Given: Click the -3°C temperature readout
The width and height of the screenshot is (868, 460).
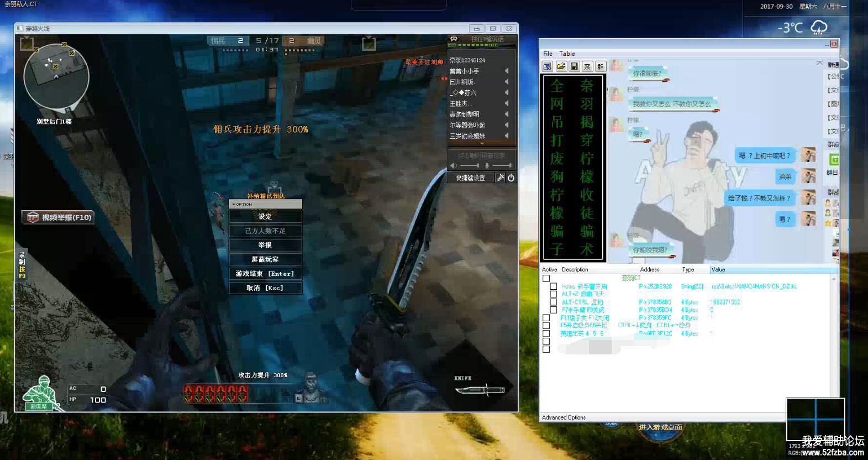Looking at the screenshot, I should coord(790,28).
